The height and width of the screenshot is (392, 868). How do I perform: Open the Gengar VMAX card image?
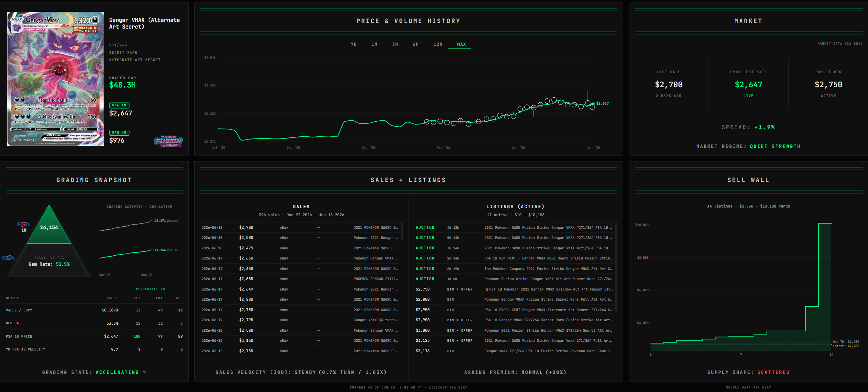(55, 79)
